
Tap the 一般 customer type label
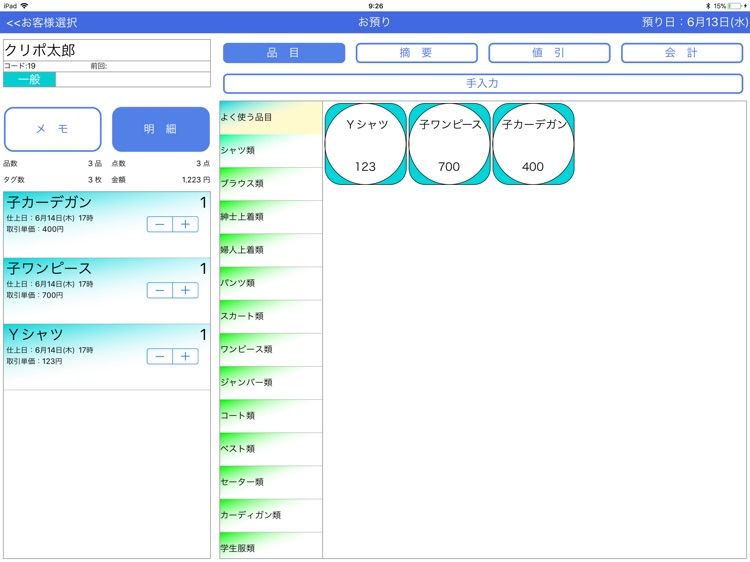[30, 79]
